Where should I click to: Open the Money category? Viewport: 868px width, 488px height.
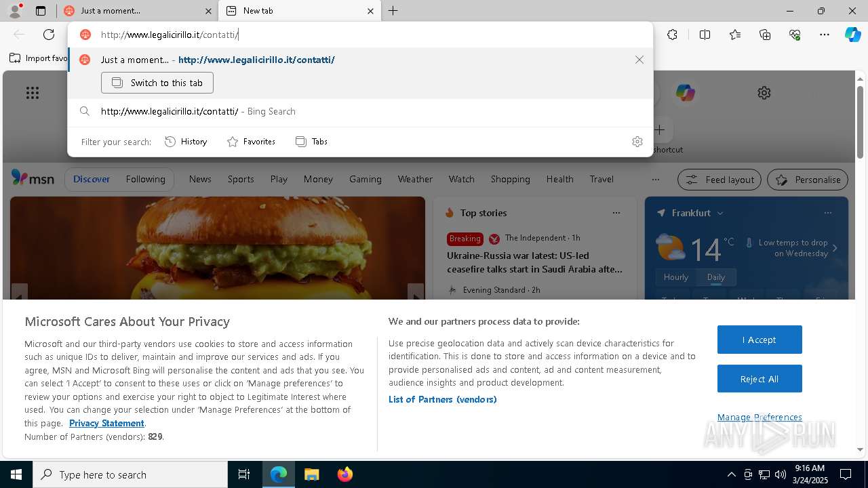(318, 179)
